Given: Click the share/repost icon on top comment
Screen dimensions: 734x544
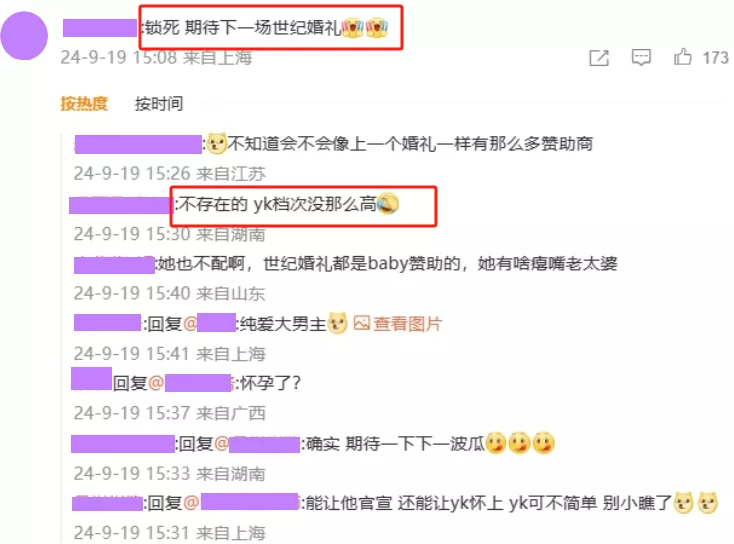Looking at the screenshot, I should [x=599, y=58].
